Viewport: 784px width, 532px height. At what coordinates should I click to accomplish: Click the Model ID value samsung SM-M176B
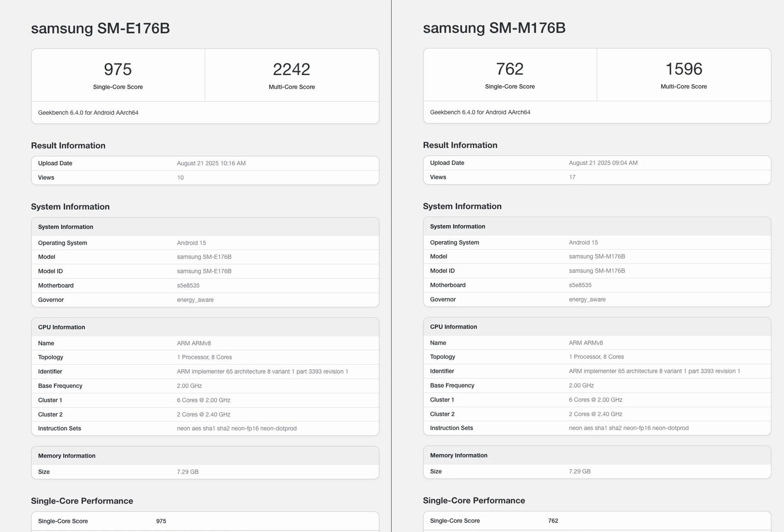(597, 270)
